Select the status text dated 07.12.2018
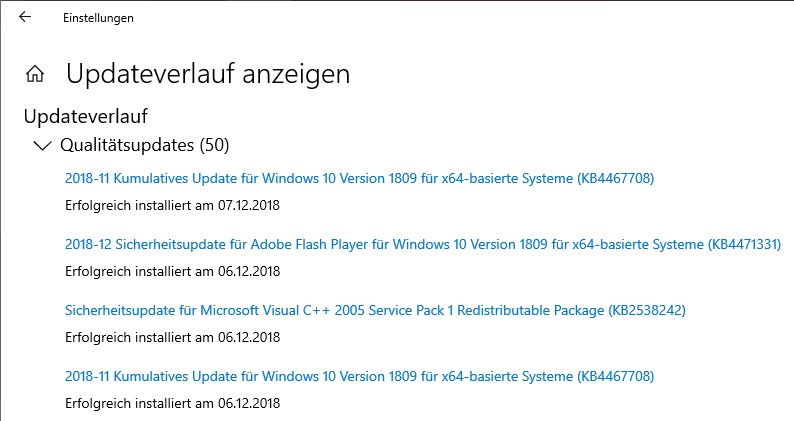The width and height of the screenshot is (794, 421). [x=172, y=205]
